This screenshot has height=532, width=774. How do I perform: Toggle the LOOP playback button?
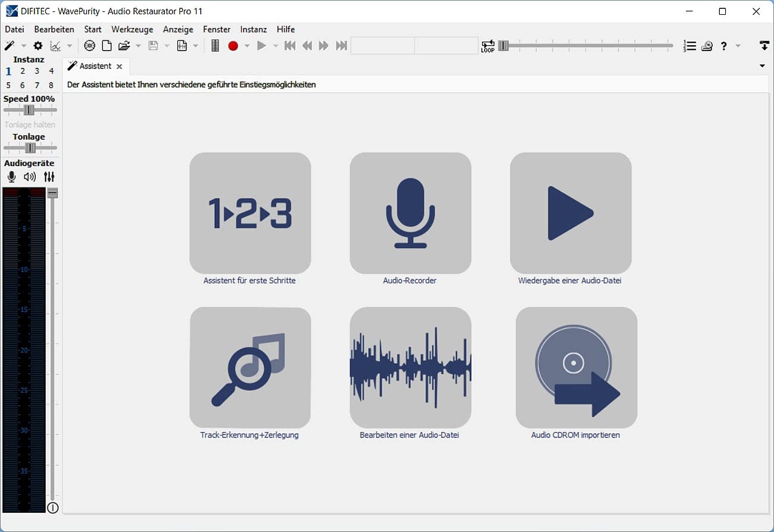488,46
